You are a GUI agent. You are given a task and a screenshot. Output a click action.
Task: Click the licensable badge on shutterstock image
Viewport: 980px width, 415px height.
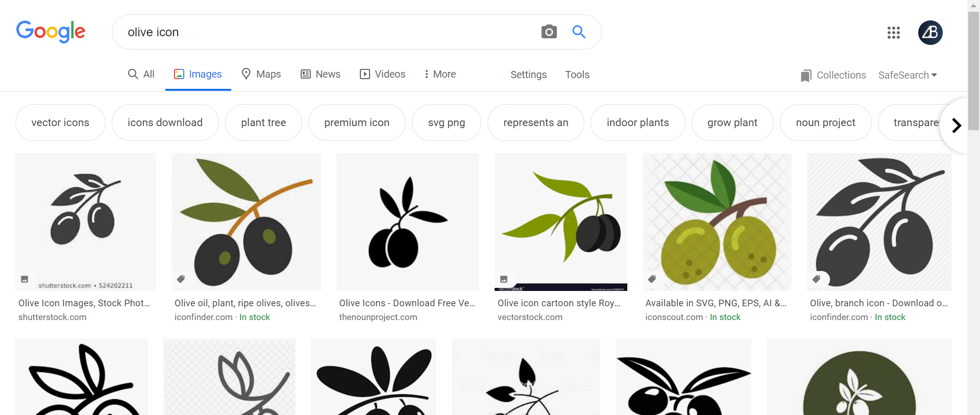click(24, 279)
